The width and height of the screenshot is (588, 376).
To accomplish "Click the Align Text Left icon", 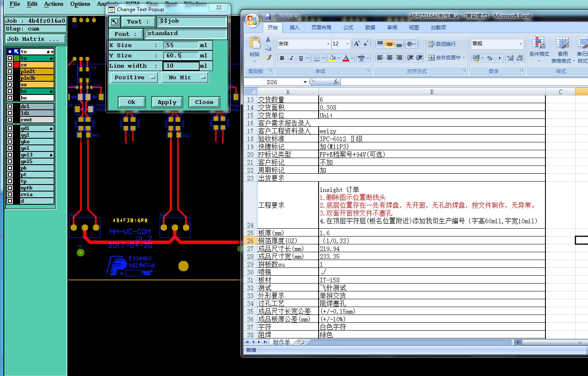I will coord(380,58).
